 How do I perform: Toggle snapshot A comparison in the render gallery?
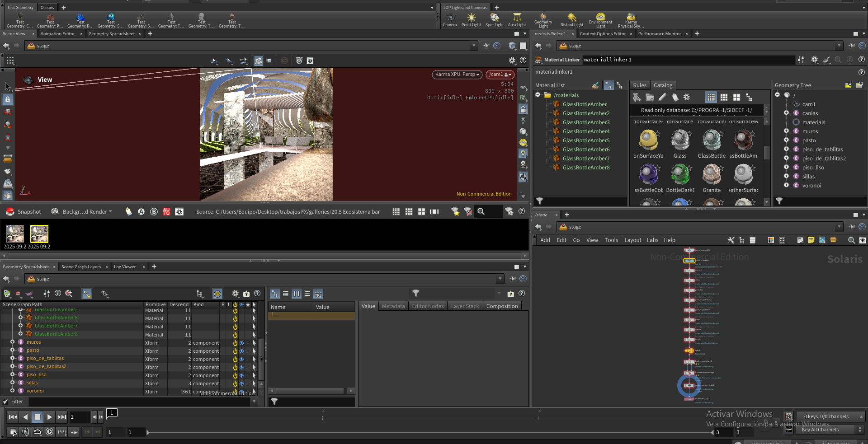pyautogui.click(x=141, y=211)
